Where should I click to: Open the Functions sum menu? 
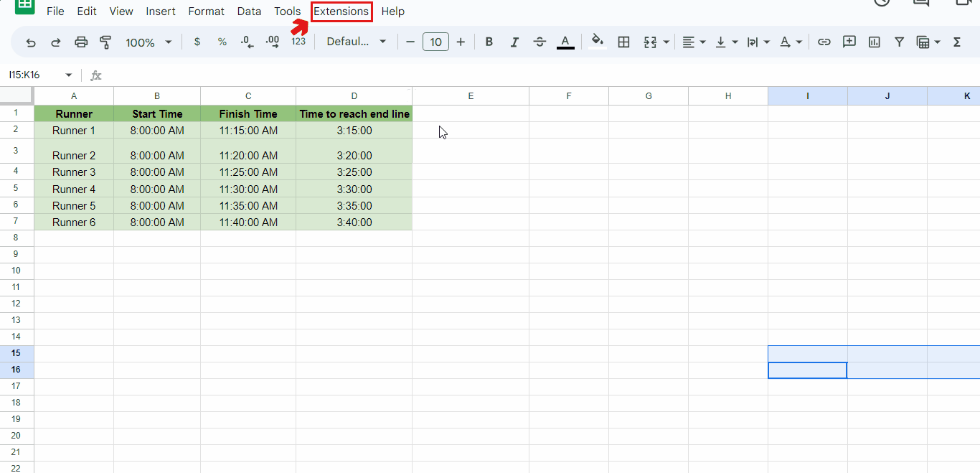[x=956, y=42]
